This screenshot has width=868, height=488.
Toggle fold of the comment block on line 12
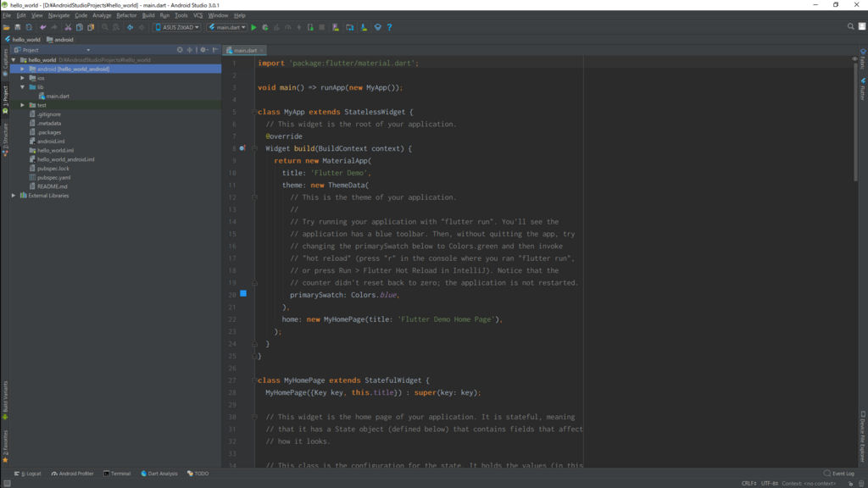click(x=254, y=197)
